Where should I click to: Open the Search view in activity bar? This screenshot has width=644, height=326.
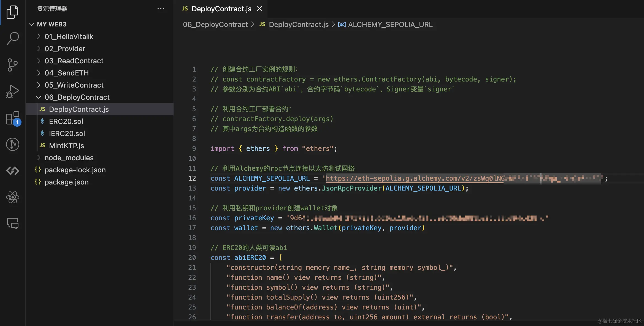pos(12,38)
